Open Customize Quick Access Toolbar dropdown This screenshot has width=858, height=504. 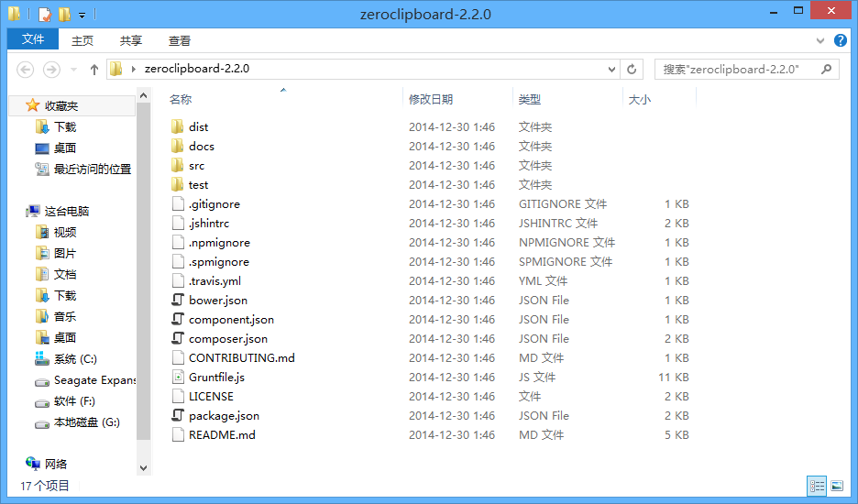[x=82, y=16]
